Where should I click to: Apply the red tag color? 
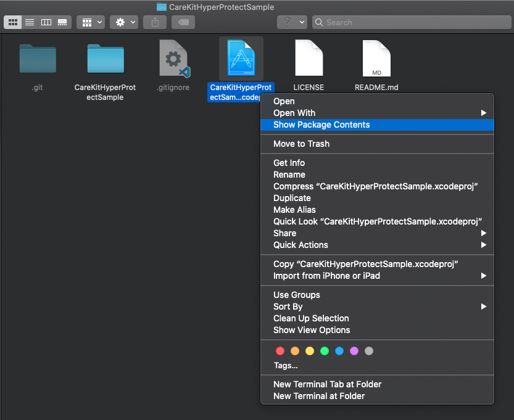pos(280,351)
